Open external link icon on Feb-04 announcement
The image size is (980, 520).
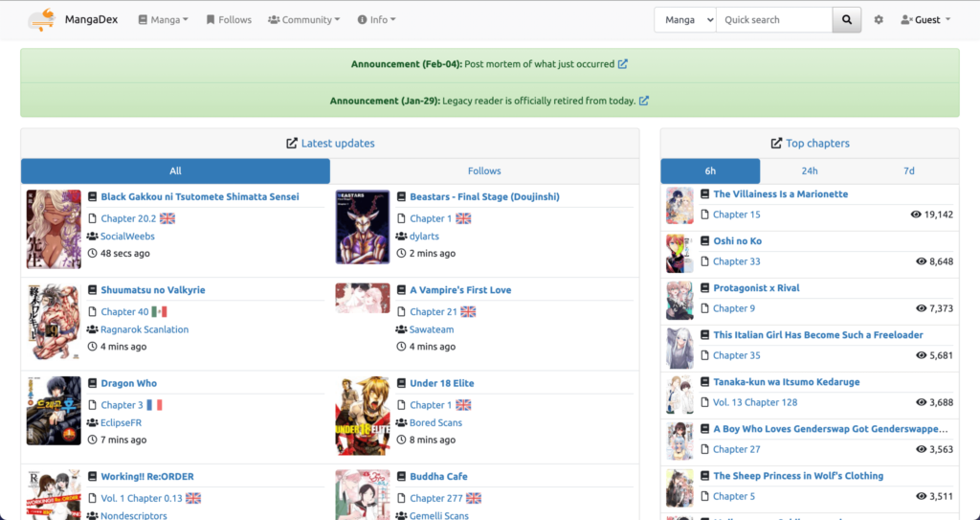click(623, 64)
